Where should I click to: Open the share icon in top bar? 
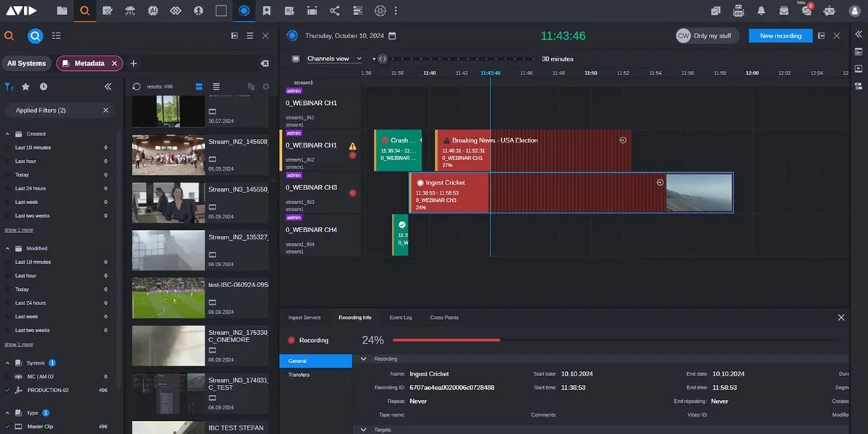(x=334, y=11)
